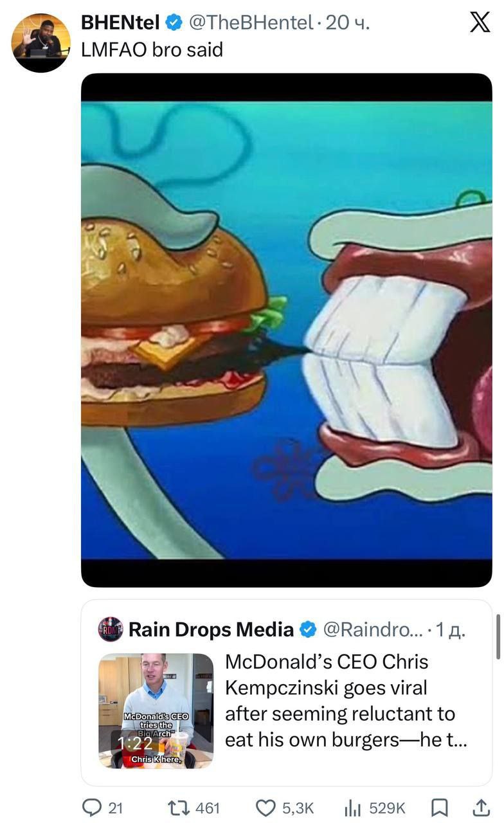Image resolution: width=504 pixels, height=823 pixels.
Task: Open Rain Drops Media avatar icon
Action: [111, 629]
